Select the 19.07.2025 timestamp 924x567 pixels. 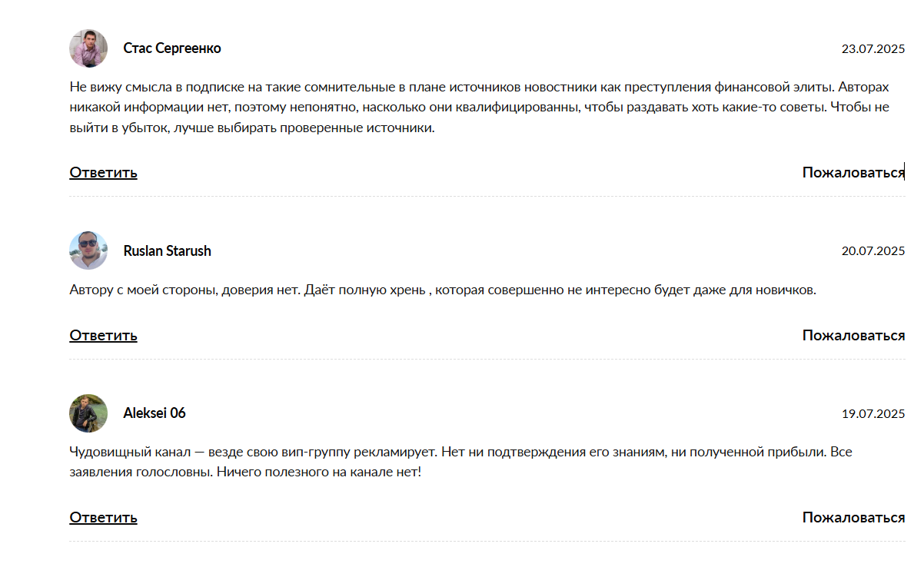(873, 414)
